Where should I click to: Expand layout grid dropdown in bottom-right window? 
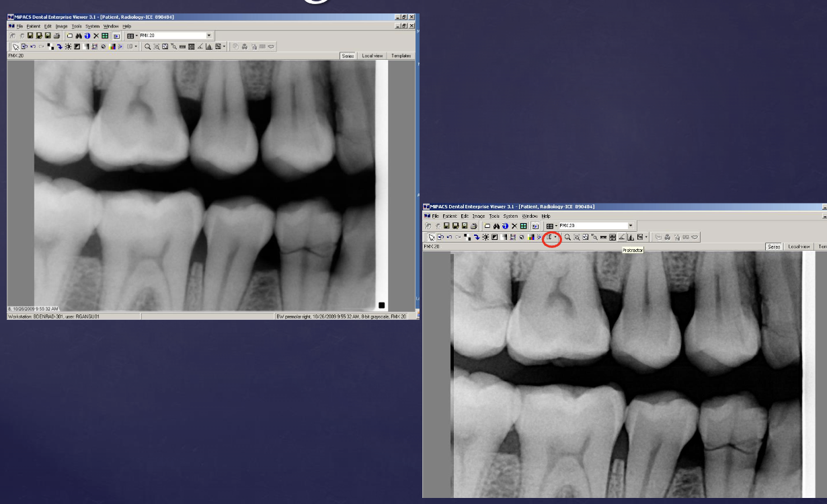556,226
